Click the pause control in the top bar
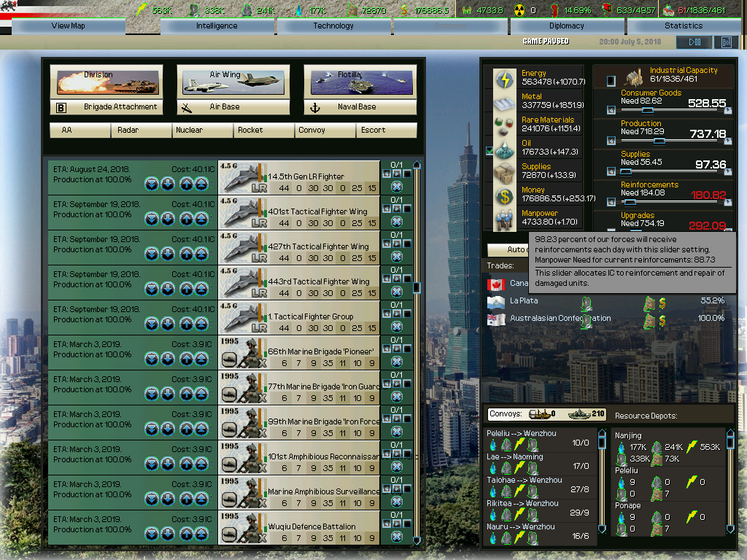The image size is (747, 560). point(694,42)
